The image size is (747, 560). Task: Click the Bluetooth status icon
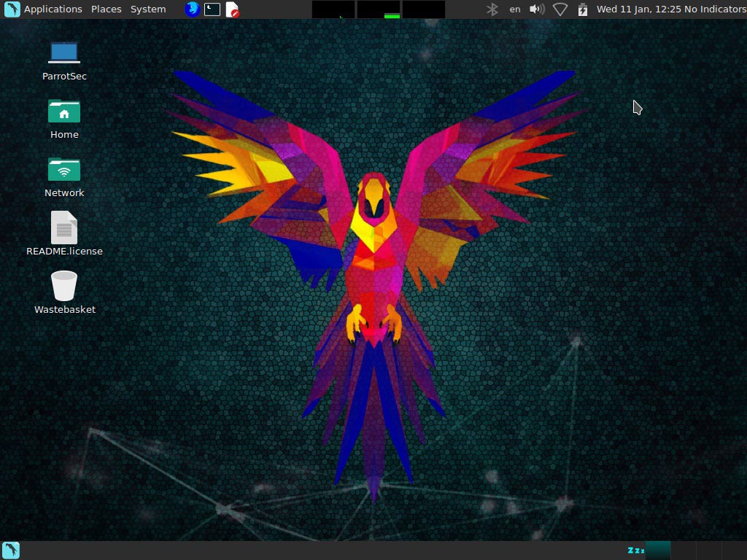(x=492, y=9)
